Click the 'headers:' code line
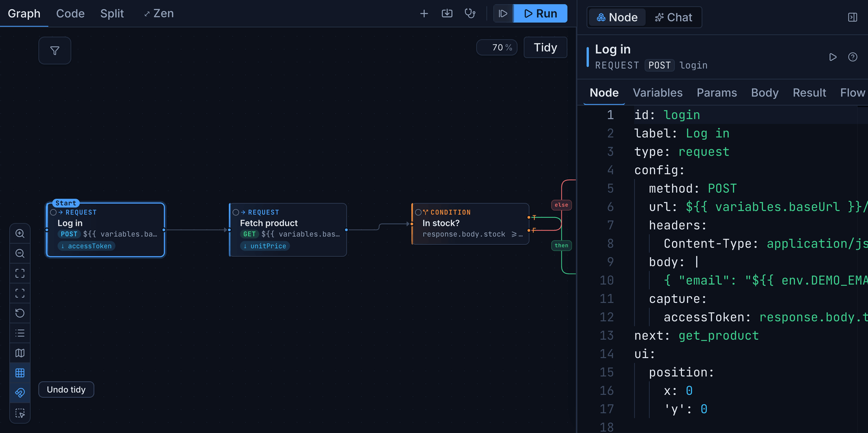Screen dimensions: 868x433 click(x=678, y=225)
